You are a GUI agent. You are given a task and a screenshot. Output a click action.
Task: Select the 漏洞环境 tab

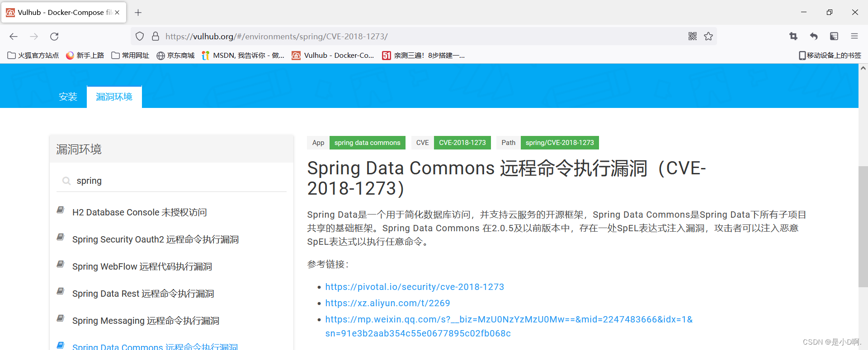(x=114, y=97)
